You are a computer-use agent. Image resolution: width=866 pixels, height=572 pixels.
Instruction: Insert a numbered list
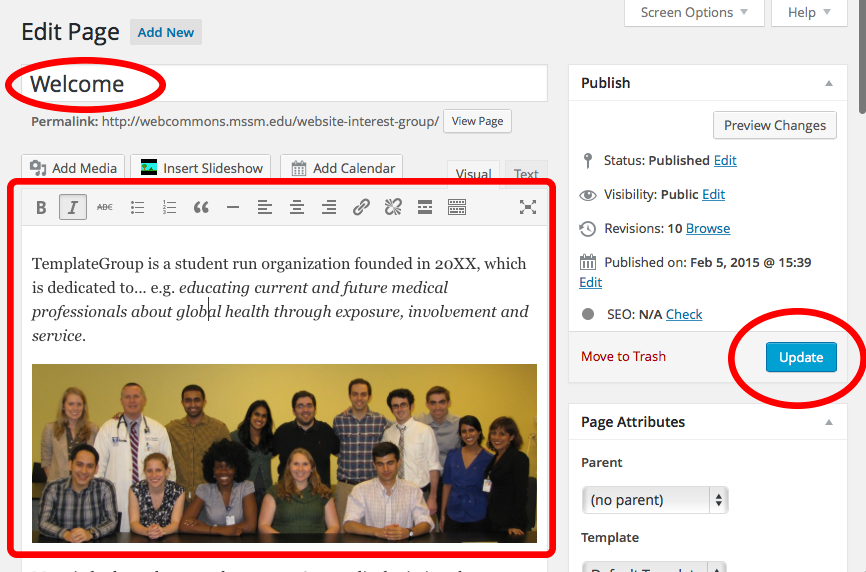tap(170, 208)
